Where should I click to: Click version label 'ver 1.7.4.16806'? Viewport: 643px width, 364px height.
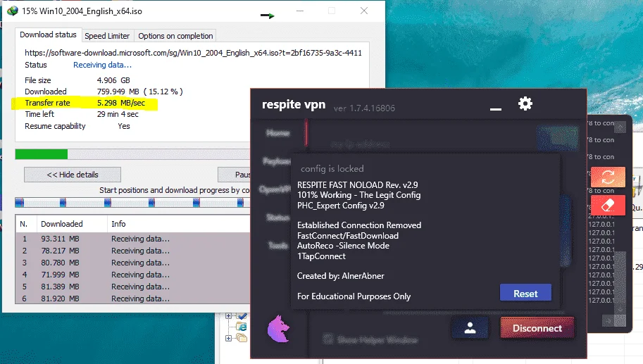tap(364, 108)
